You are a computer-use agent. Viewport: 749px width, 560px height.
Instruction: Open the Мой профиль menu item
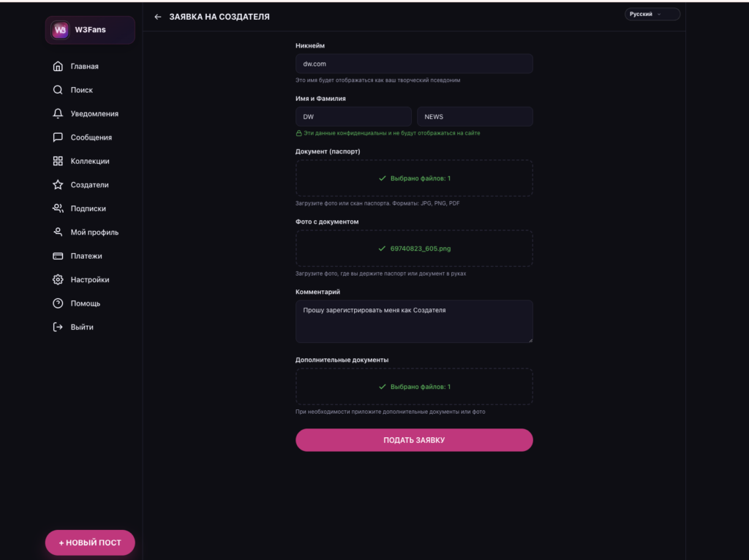(x=86, y=232)
